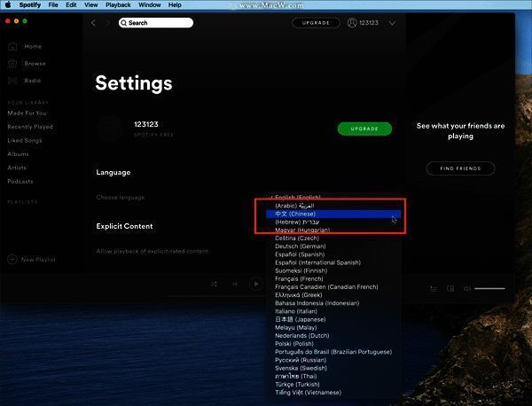Open the connect to device icon
The width and height of the screenshot is (532, 406).
click(x=450, y=289)
